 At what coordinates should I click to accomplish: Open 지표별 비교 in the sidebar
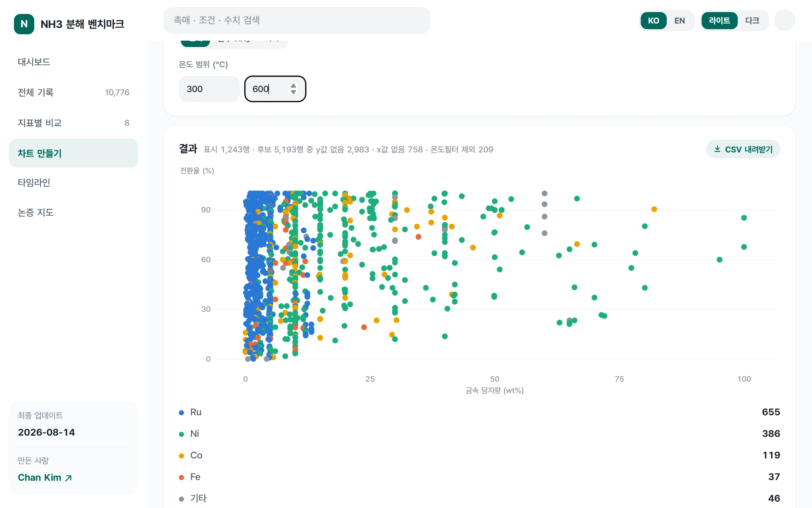pos(74,123)
